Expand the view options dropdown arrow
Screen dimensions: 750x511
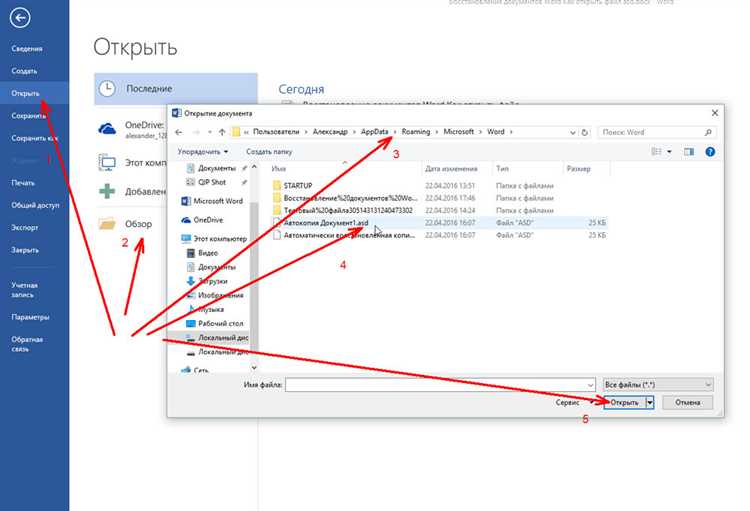[x=669, y=152]
